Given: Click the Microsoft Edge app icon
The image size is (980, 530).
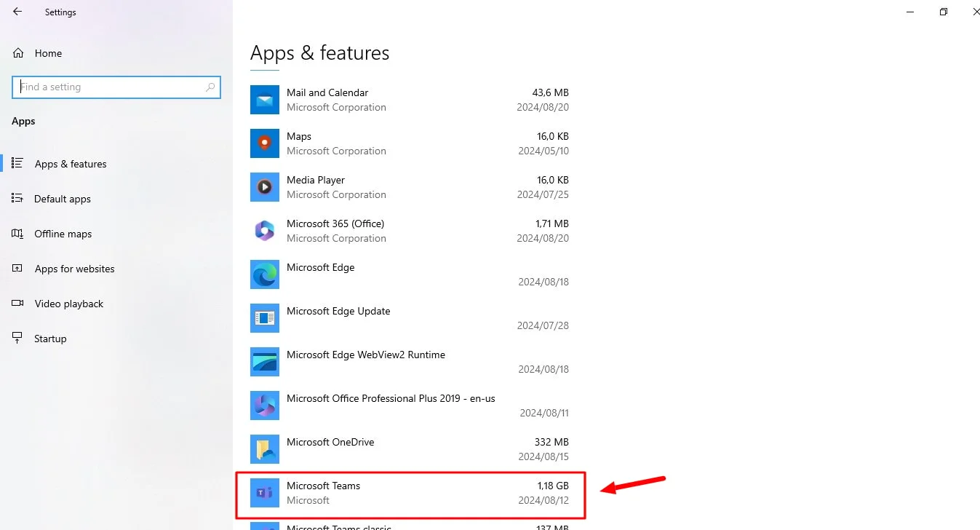Looking at the screenshot, I should (x=265, y=274).
